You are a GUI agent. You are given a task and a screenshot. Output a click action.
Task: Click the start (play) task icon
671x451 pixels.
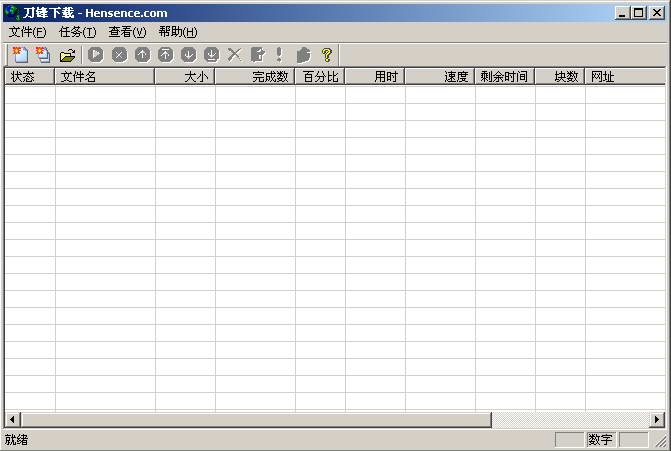coord(95,55)
